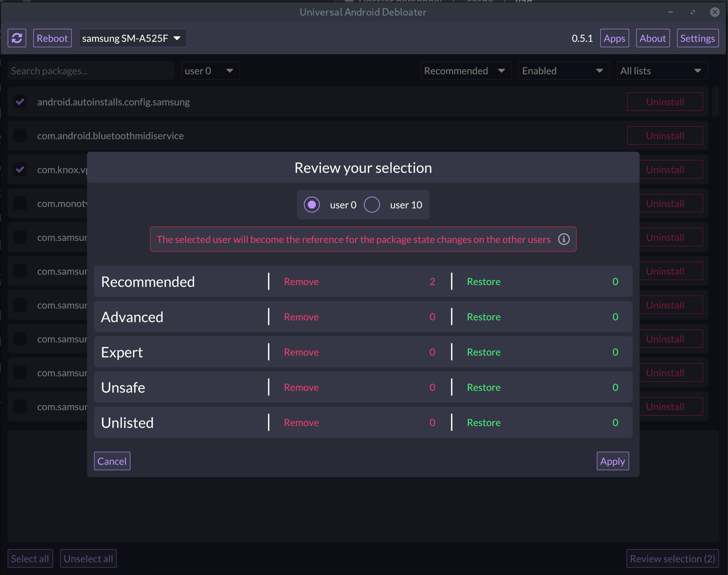
Task: Open the About page
Action: [x=653, y=38]
